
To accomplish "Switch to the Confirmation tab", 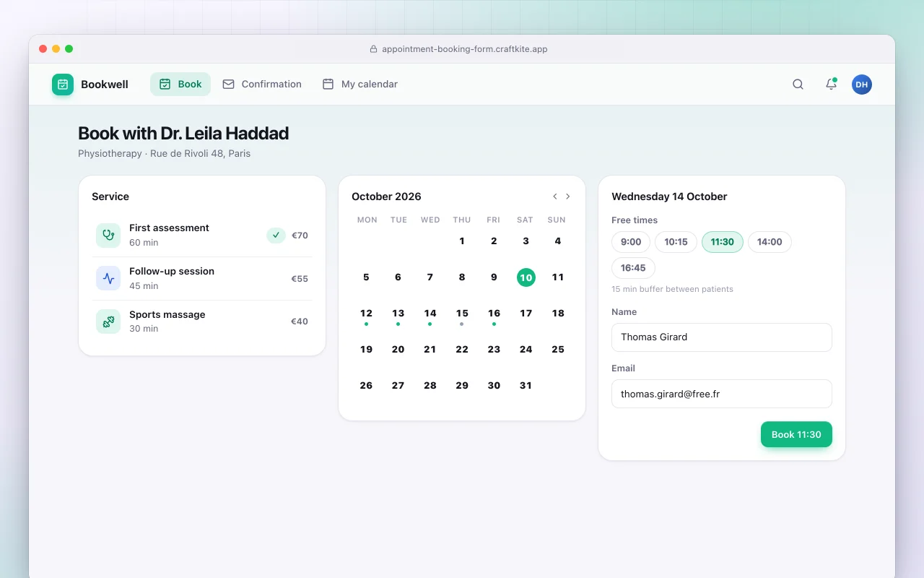I will pyautogui.click(x=262, y=84).
